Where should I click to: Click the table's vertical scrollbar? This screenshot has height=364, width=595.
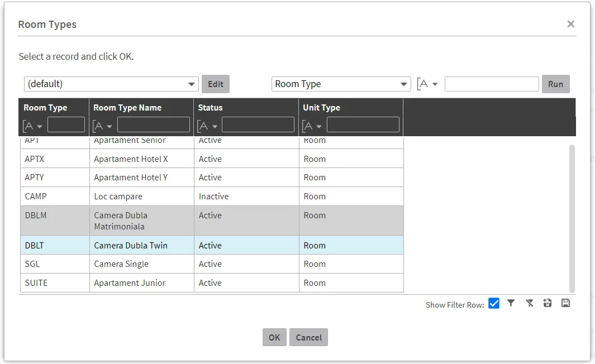tap(572, 218)
